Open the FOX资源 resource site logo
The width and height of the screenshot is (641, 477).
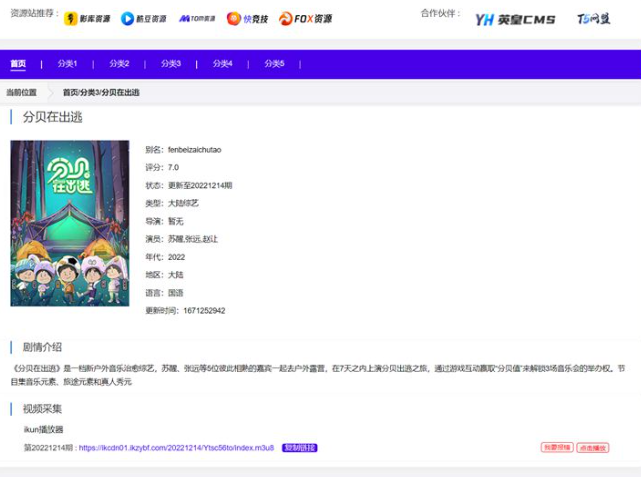tap(305, 19)
